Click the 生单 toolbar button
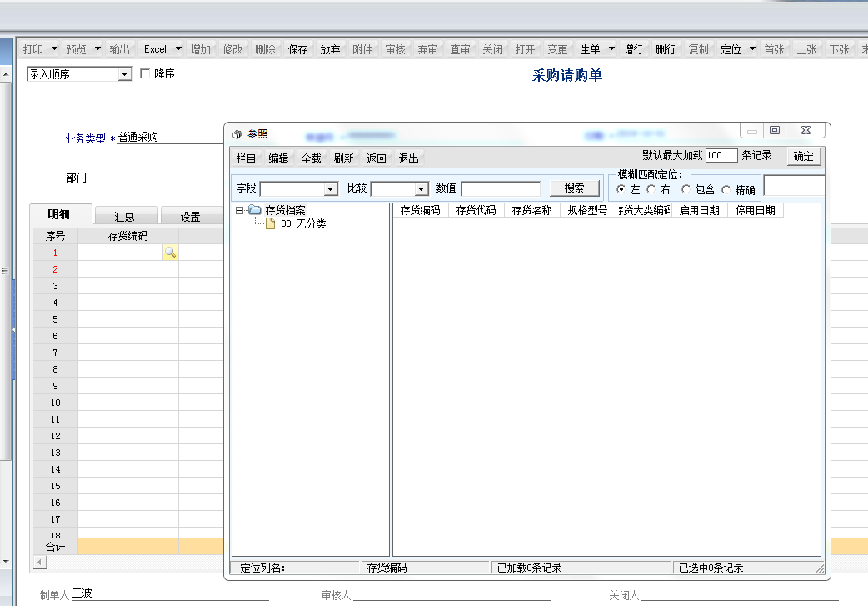This screenshot has height=606, width=868. point(590,49)
